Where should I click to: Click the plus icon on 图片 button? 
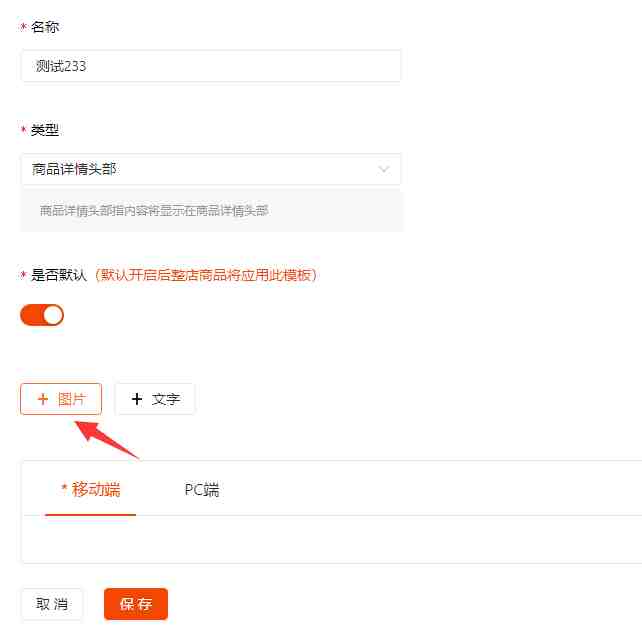pos(43,399)
